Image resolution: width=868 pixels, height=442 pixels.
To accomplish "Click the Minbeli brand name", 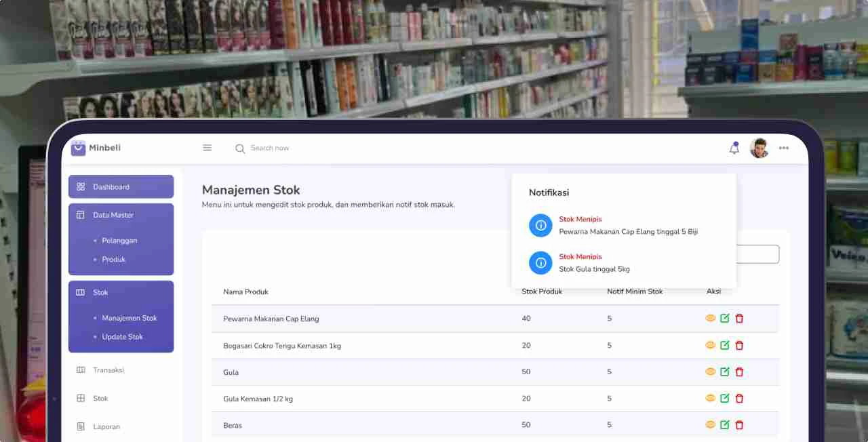I will [x=104, y=148].
